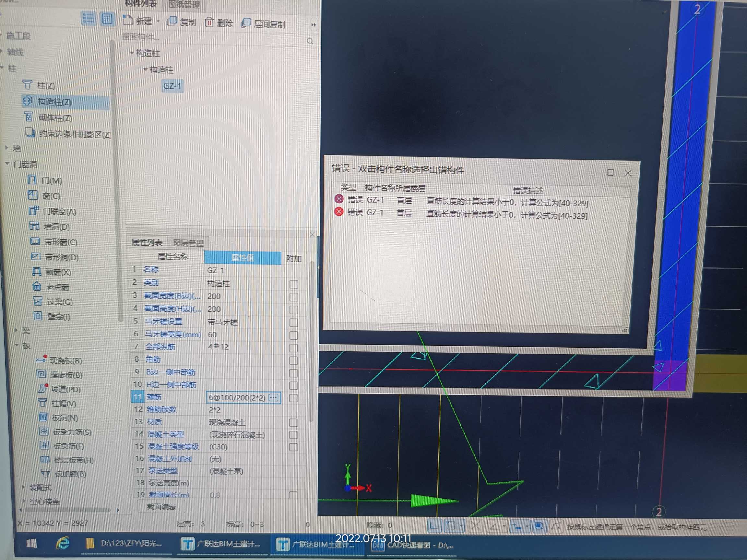Tick the 附加 checkbox for 材质 row

pyautogui.click(x=293, y=423)
